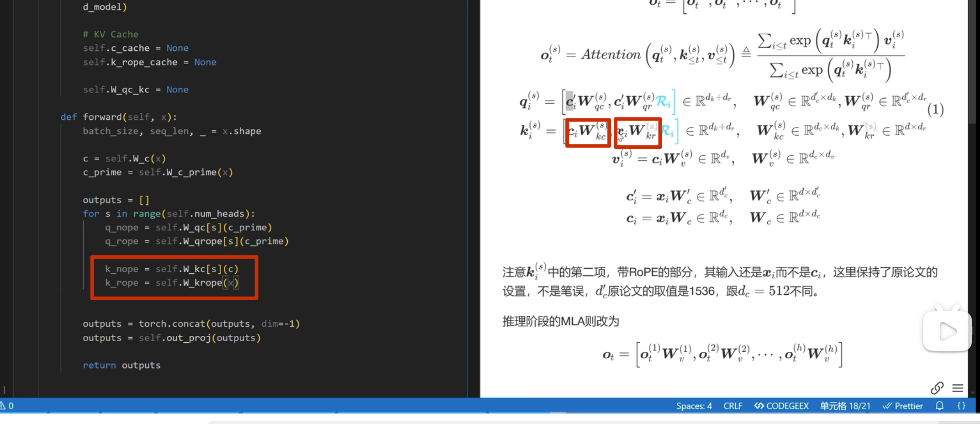Change the CRLF end-of-line sequence
The image size is (980, 424).
coord(732,406)
